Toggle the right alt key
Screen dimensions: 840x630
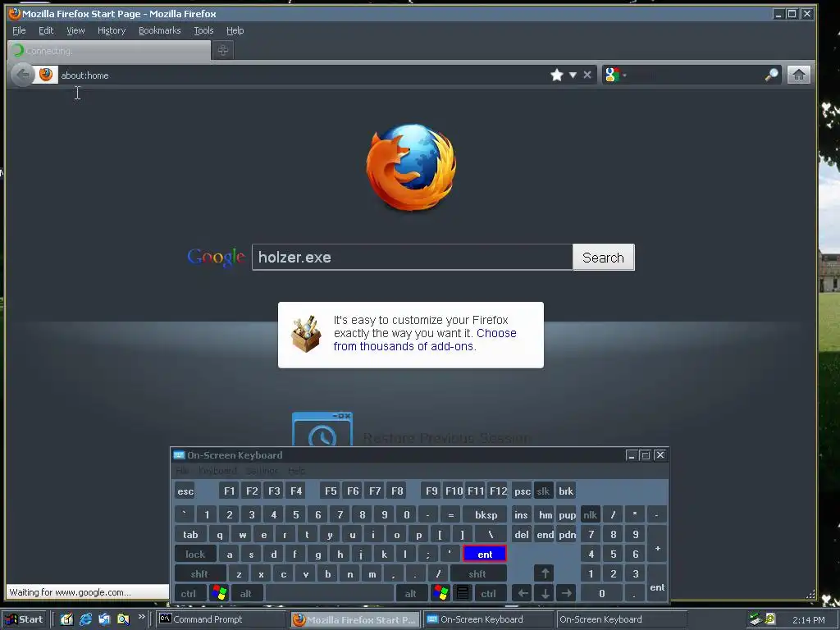pos(411,594)
